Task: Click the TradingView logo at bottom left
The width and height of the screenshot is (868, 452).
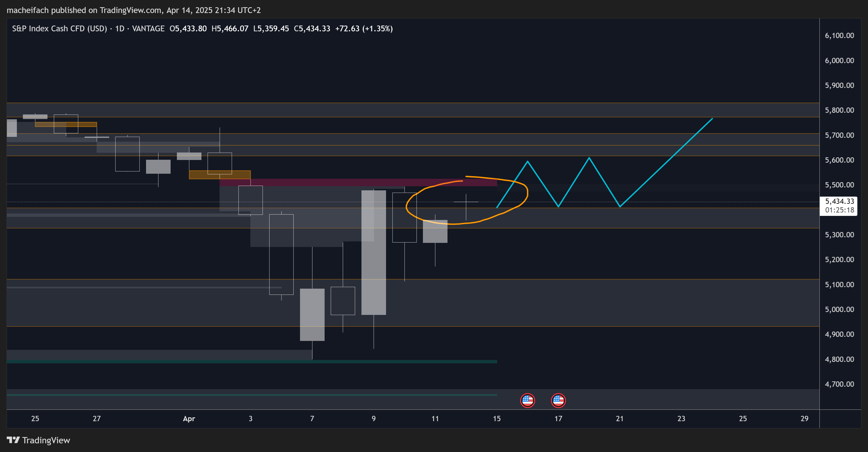Action: tap(38, 440)
